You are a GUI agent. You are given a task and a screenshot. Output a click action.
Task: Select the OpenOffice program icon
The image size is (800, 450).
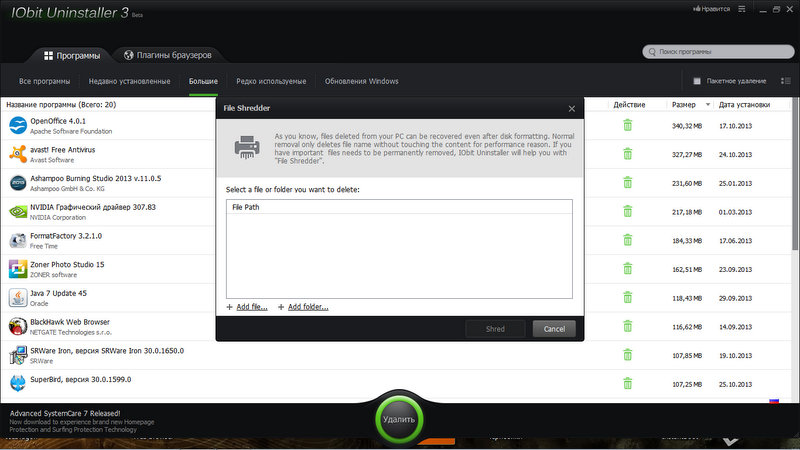pyautogui.click(x=18, y=125)
